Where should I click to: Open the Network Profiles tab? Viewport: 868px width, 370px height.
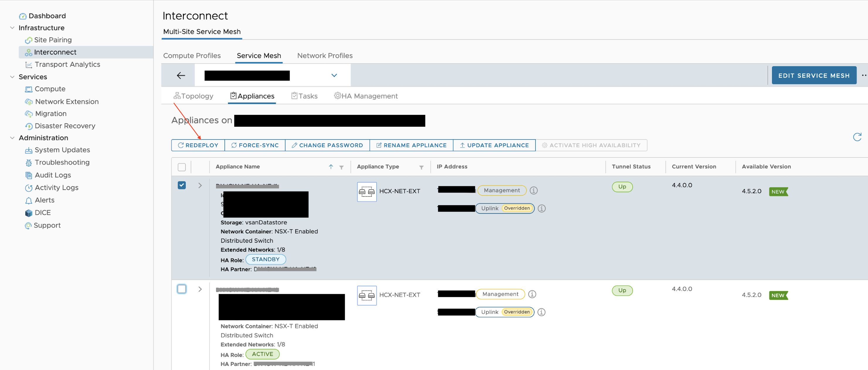coord(325,56)
